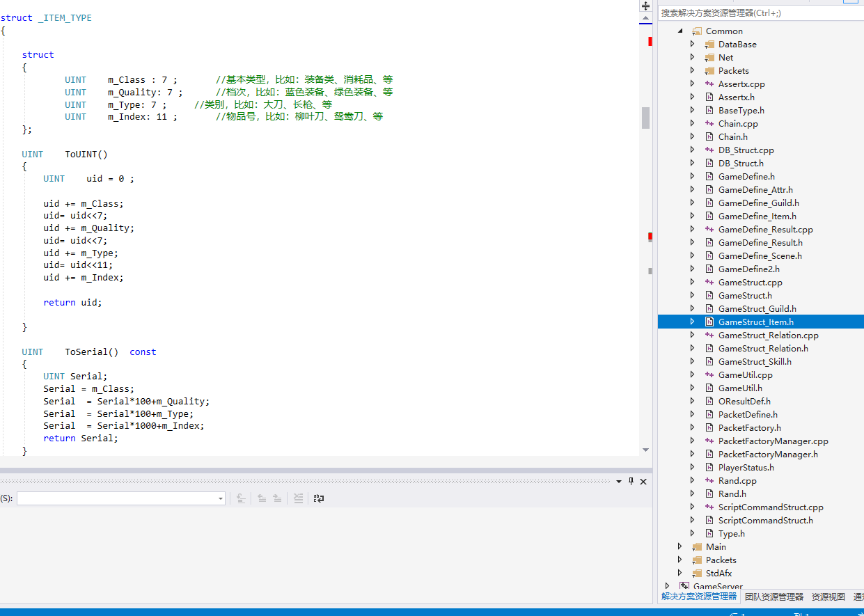Image resolution: width=864 pixels, height=616 pixels.
Task: Click the Type.h header file icon
Action: click(x=709, y=534)
